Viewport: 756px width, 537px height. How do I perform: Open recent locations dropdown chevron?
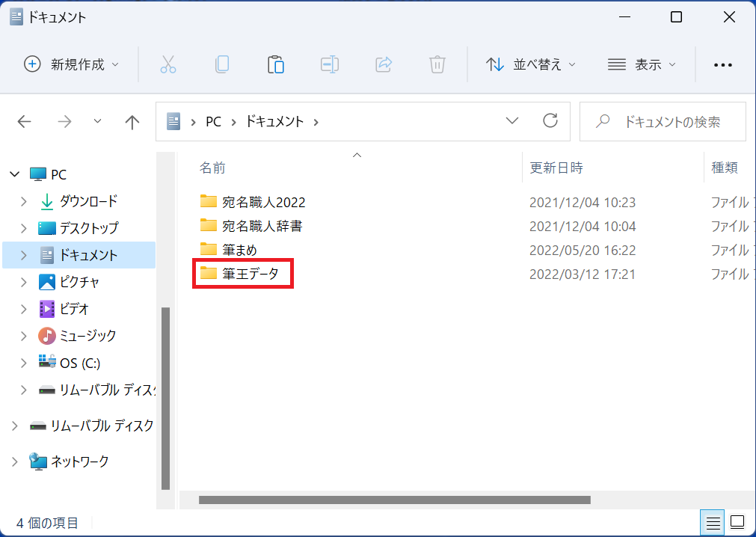tap(97, 121)
